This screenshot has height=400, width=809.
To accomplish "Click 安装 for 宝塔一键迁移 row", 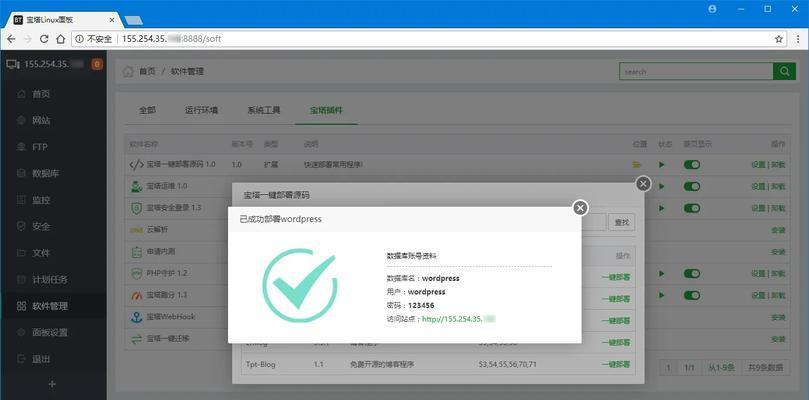I will tap(778, 339).
